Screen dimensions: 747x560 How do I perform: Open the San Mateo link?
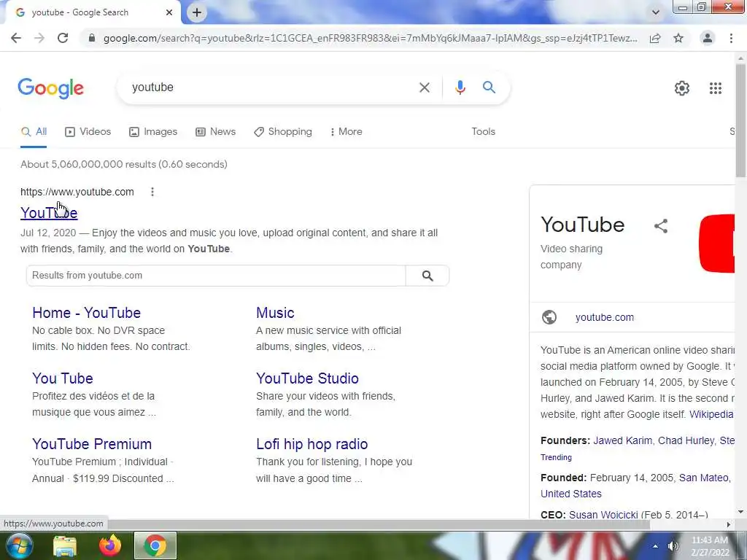point(704,478)
